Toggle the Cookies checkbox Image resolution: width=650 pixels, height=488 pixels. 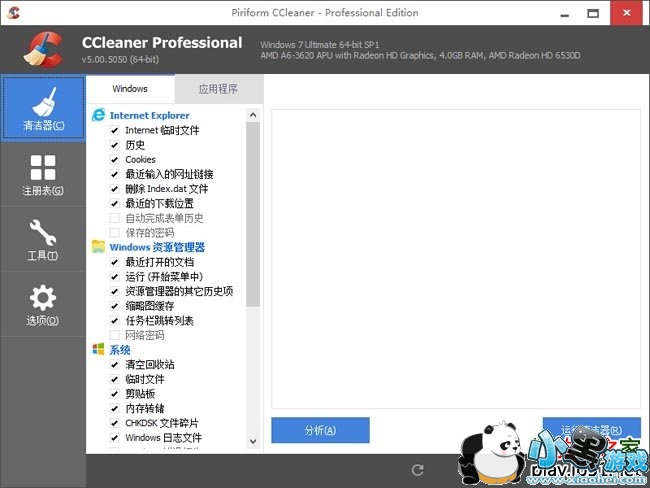tap(114, 160)
